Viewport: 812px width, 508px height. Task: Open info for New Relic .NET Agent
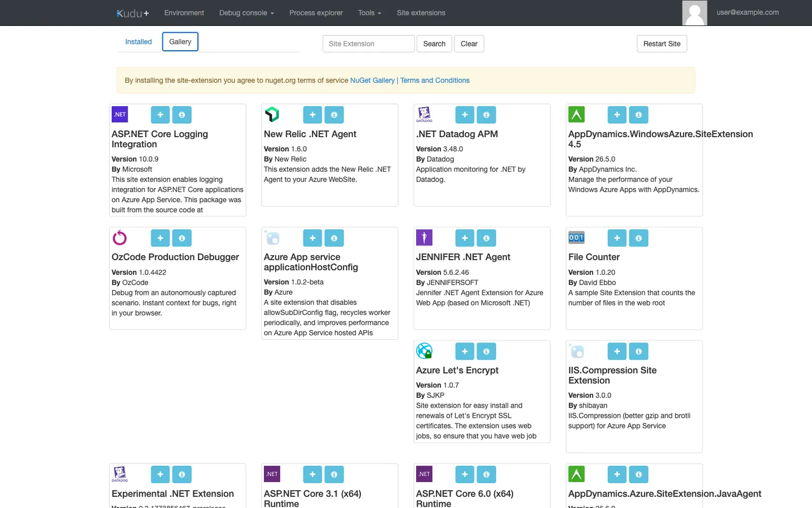point(334,115)
